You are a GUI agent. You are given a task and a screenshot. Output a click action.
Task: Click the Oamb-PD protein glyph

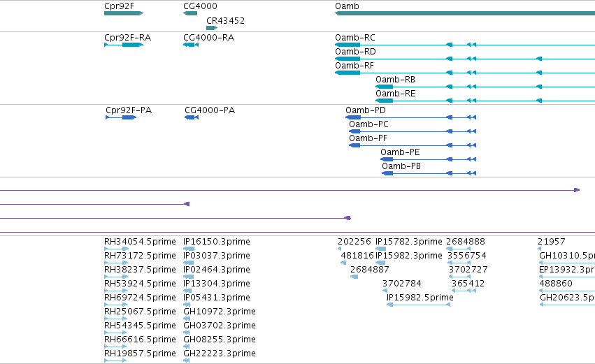click(410, 117)
